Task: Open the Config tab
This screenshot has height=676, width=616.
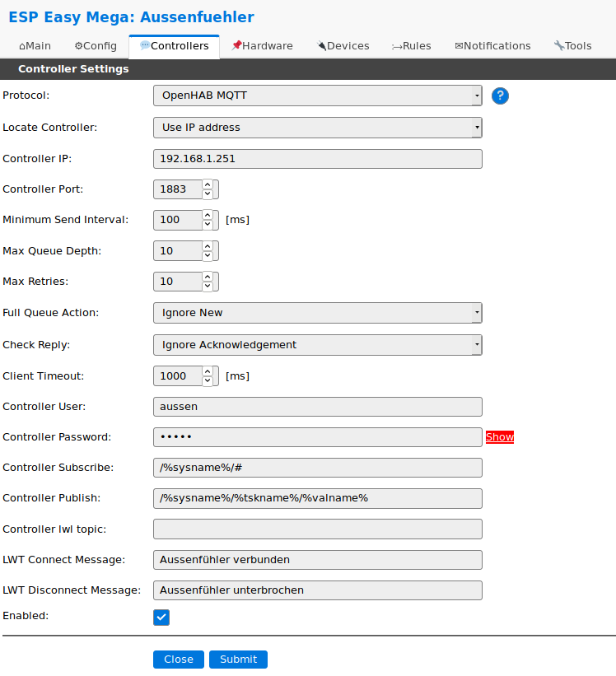Action: click(96, 46)
